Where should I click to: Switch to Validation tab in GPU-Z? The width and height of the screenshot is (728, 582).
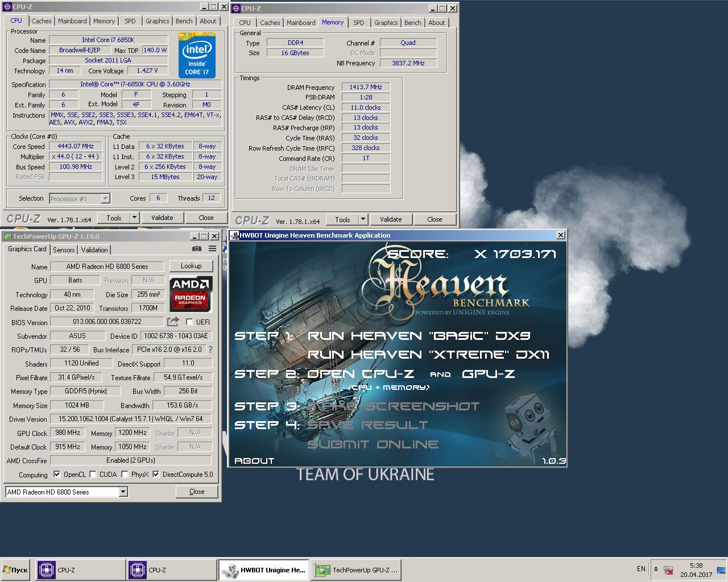click(94, 250)
